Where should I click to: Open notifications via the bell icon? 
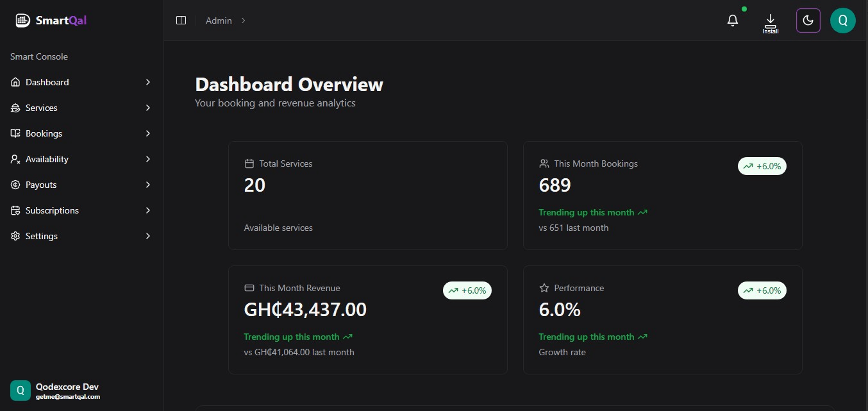[732, 20]
